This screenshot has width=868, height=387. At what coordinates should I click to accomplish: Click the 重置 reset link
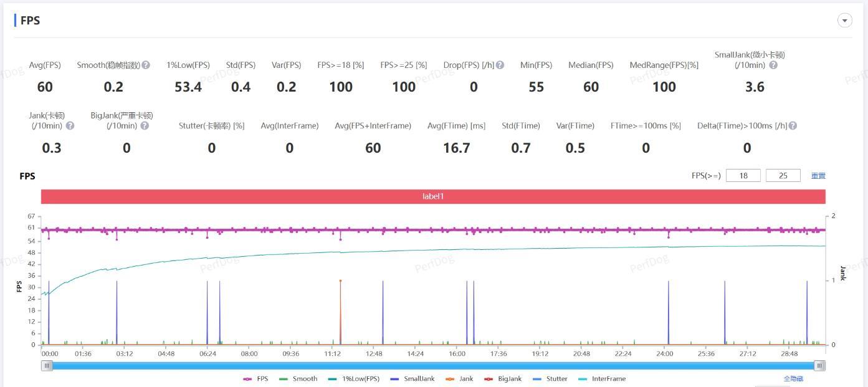[x=818, y=176]
